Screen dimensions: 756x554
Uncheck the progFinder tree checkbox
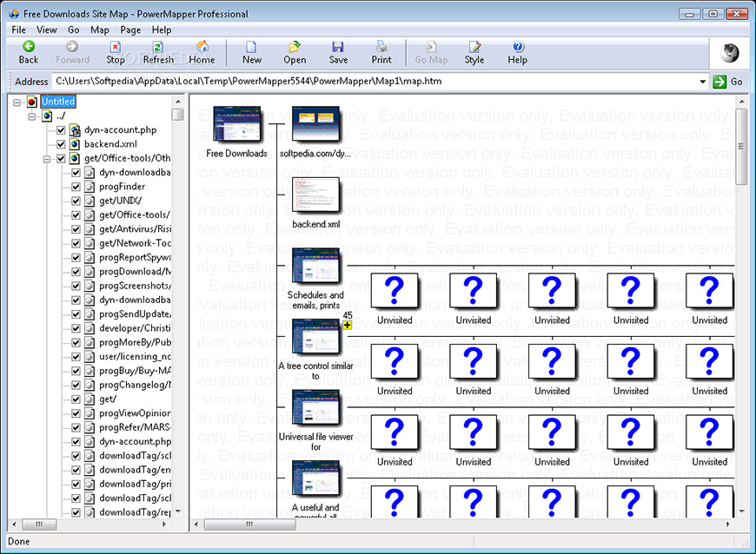click(x=76, y=187)
